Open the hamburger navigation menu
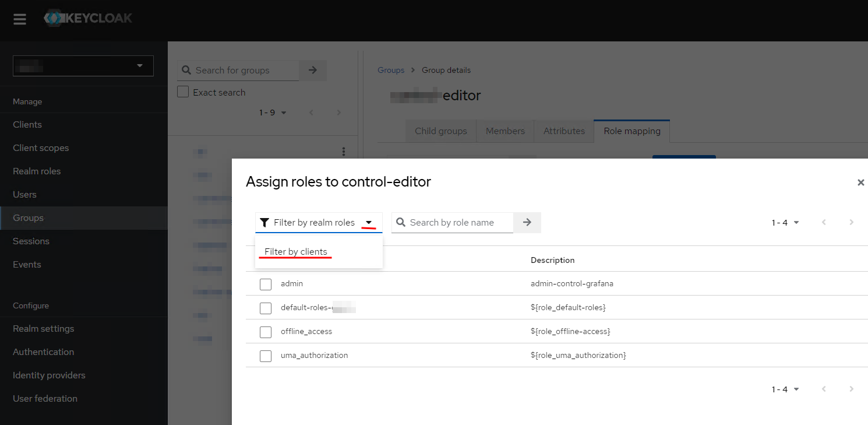 pyautogui.click(x=20, y=19)
